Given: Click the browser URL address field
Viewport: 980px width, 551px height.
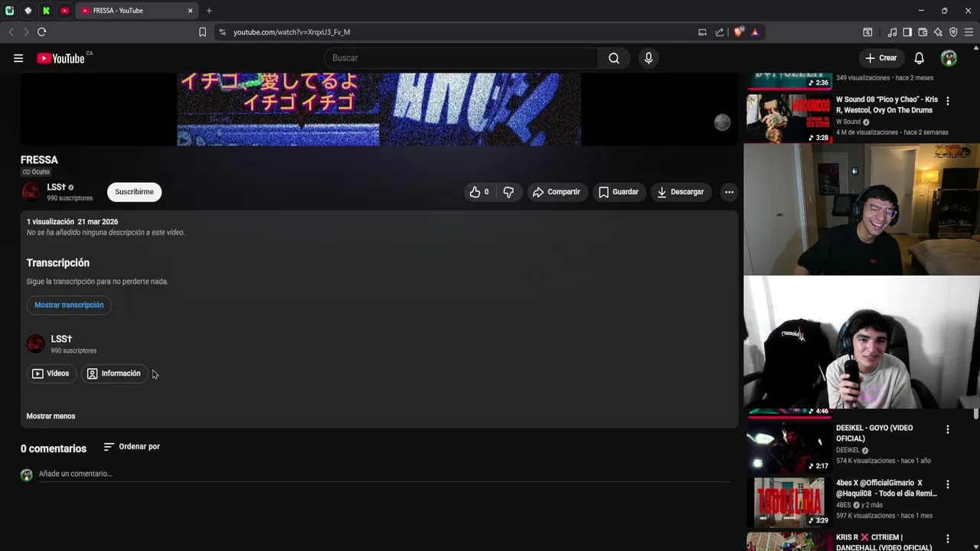Looking at the screenshot, I should click(459, 32).
